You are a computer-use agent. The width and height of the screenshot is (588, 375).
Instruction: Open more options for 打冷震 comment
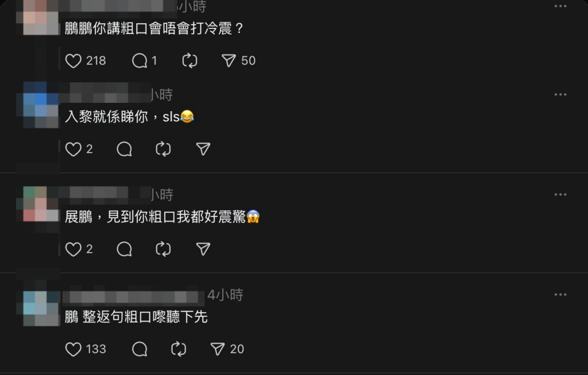point(561,6)
